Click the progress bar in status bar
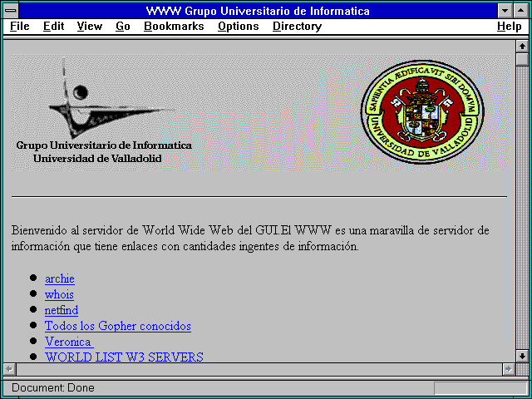 click(480, 388)
